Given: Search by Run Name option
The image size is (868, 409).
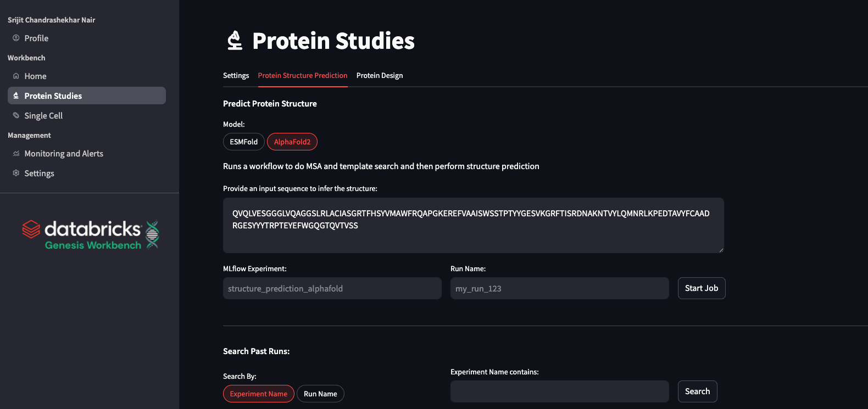Looking at the screenshot, I should [320, 394].
